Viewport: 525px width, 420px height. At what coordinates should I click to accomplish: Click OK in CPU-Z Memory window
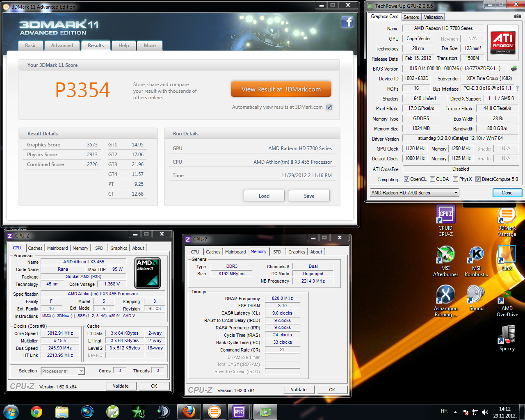(332, 390)
